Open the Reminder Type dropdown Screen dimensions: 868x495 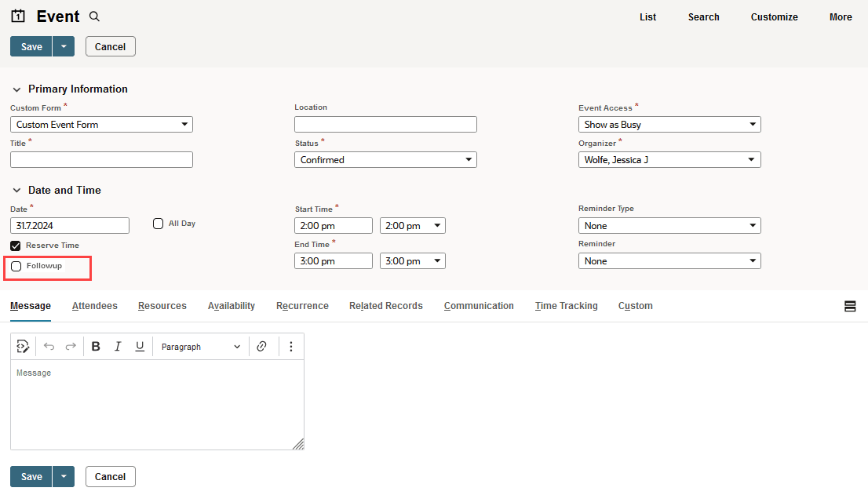pos(669,226)
